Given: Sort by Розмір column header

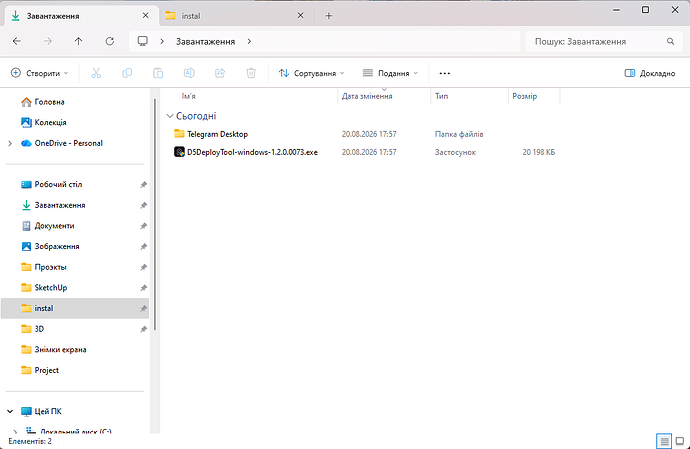Looking at the screenshot, I should [x=525, y=96].
